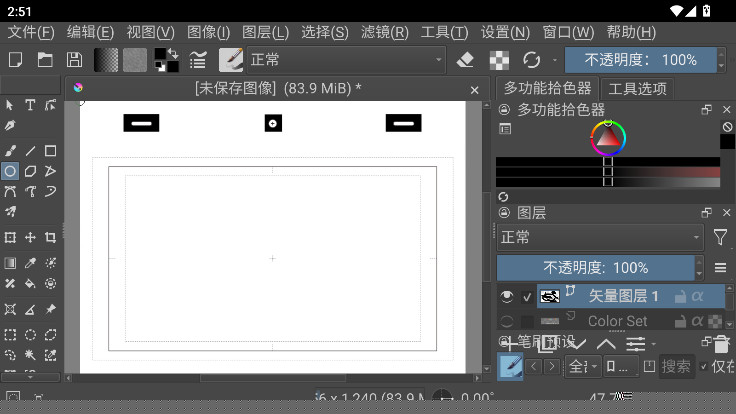Select the Freehand Brush tool
Viewport: 736px width, 414px height.
coord(10,151)
